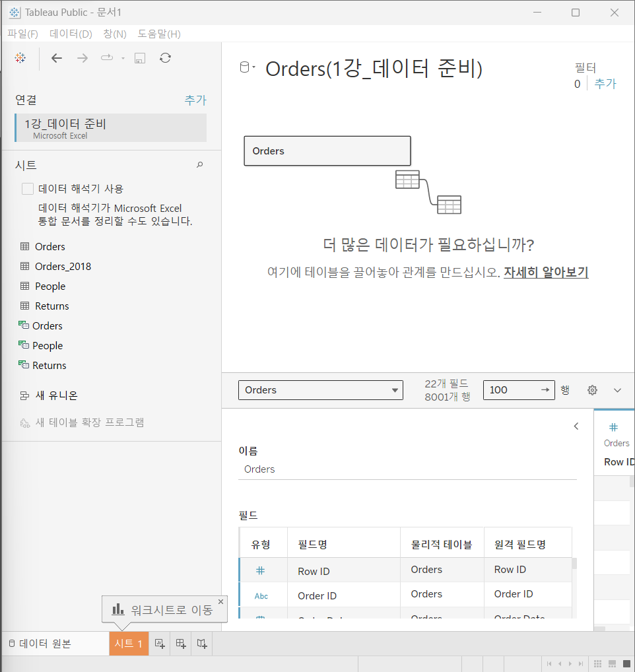
Task: Add a filter via 필터 추가 link
Action: pos(605,84)
